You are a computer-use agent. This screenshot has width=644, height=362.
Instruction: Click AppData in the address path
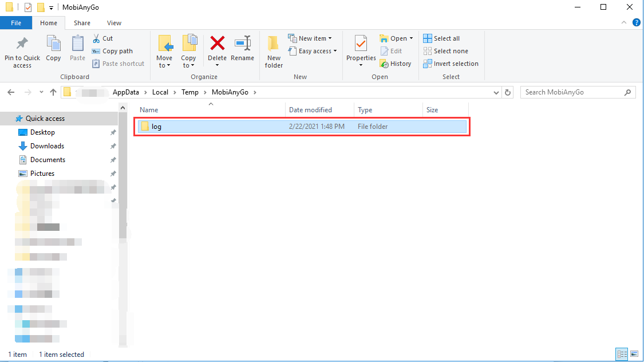pos(126,92)
